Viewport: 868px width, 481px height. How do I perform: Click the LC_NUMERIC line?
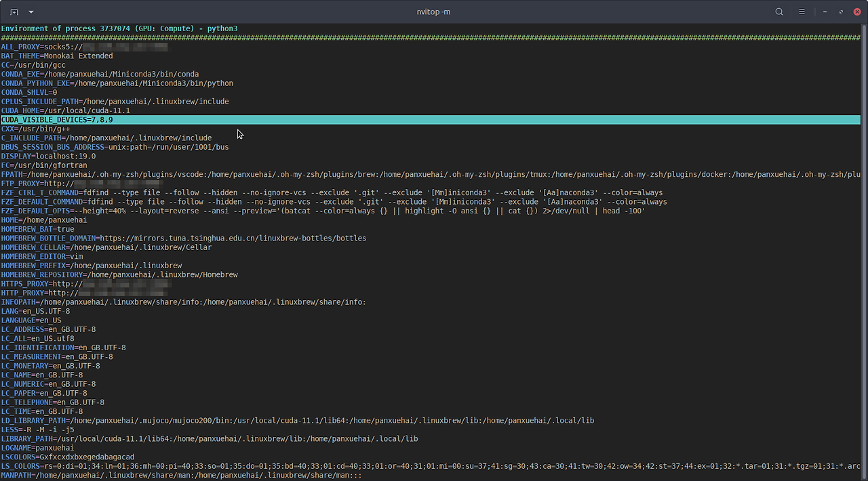click(48, 383)
